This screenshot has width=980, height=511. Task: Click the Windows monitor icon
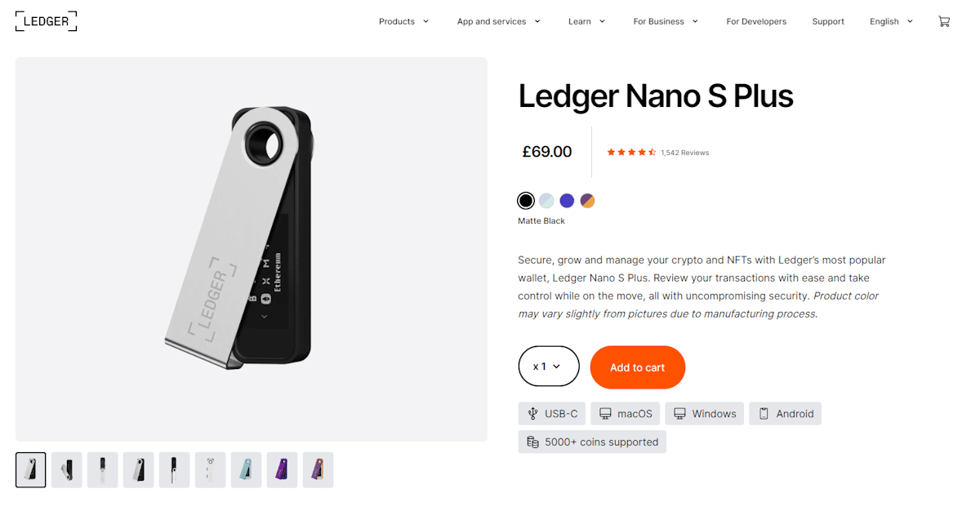679,414
